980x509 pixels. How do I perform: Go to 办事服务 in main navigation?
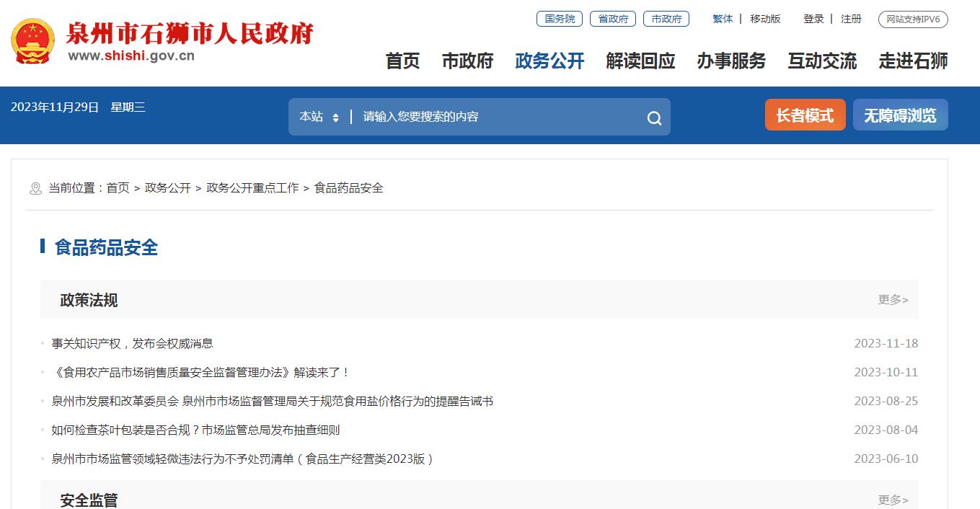click(731, 61)
